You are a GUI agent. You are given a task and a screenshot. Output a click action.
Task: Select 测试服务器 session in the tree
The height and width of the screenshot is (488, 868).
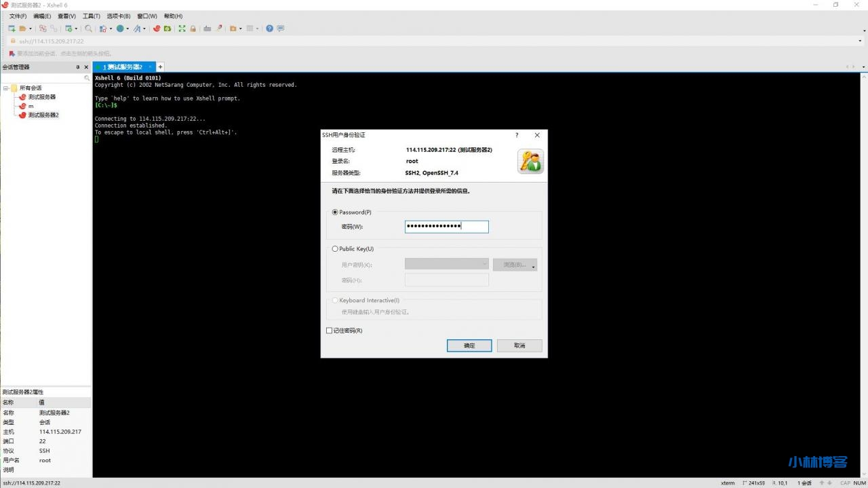(x=41, y=97)
